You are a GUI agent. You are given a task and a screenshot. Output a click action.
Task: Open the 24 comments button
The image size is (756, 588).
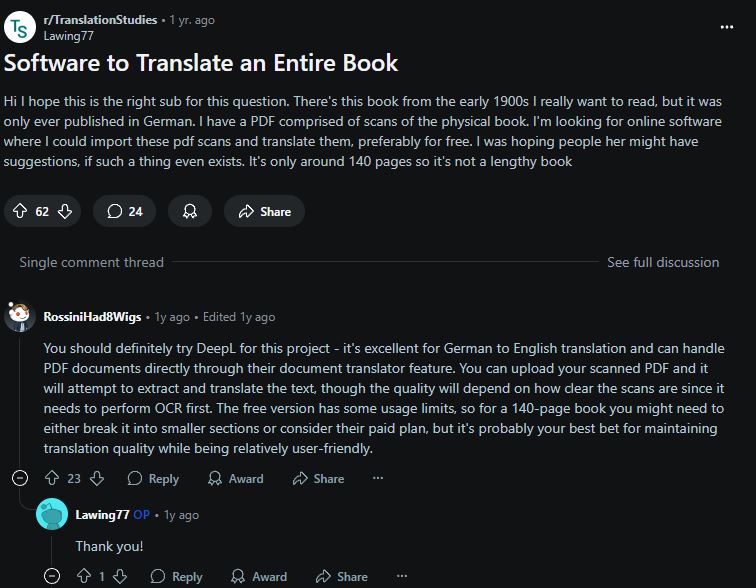[124, 211]
